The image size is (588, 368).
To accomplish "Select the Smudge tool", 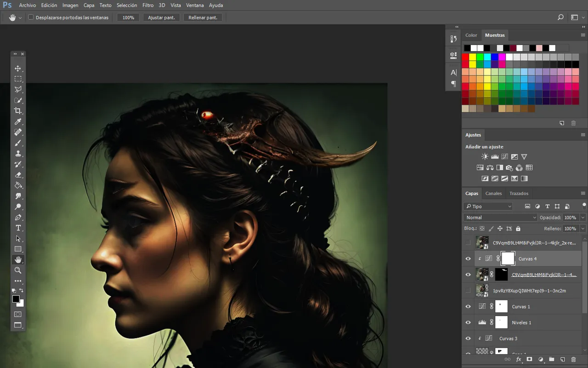I will [18, 196].
